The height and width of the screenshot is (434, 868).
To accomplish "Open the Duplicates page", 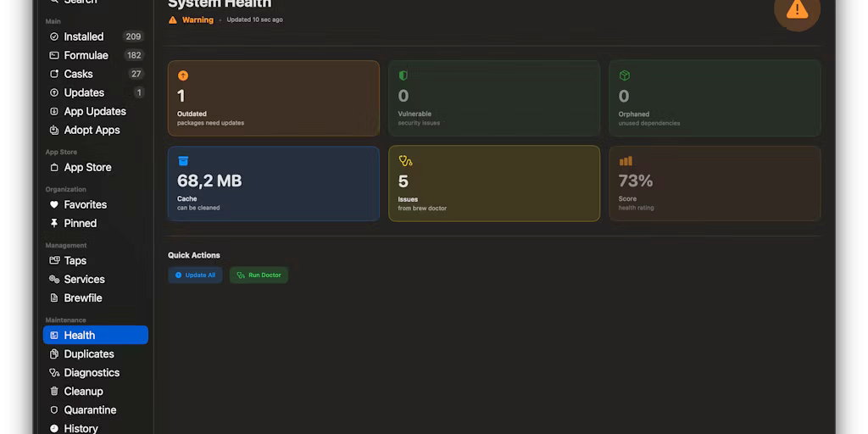I will point(89,353).
